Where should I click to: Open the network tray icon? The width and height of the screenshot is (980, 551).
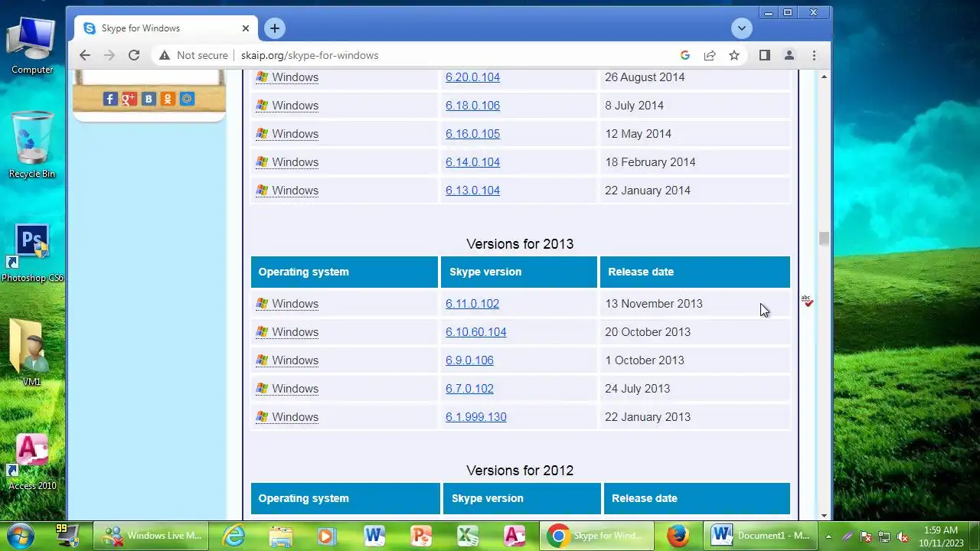[x=884, y=536]
